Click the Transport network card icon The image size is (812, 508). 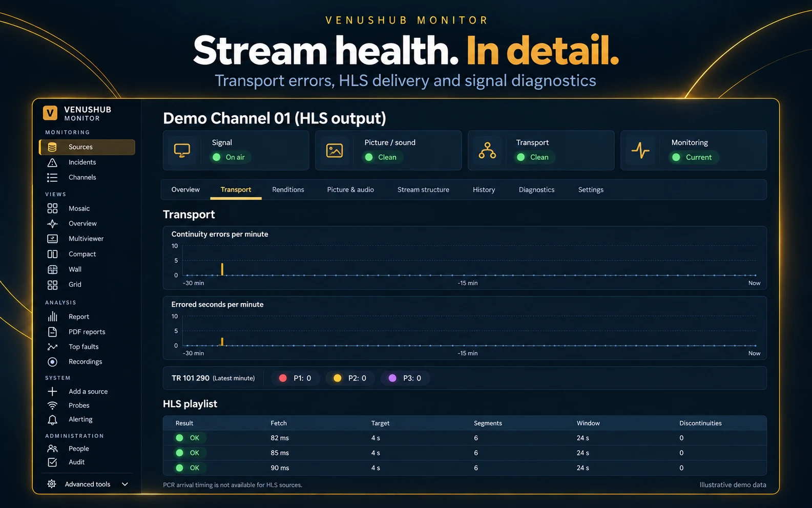pos(487,150)
